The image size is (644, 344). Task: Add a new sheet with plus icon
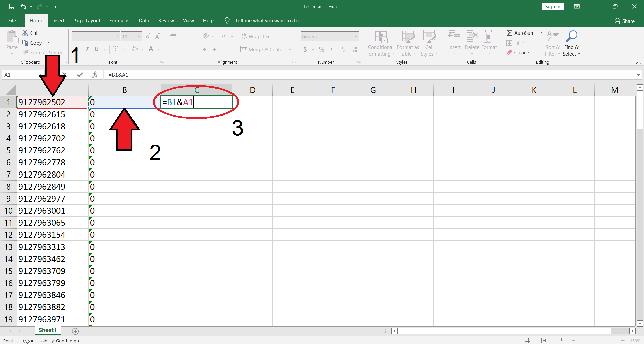(75, 331)
